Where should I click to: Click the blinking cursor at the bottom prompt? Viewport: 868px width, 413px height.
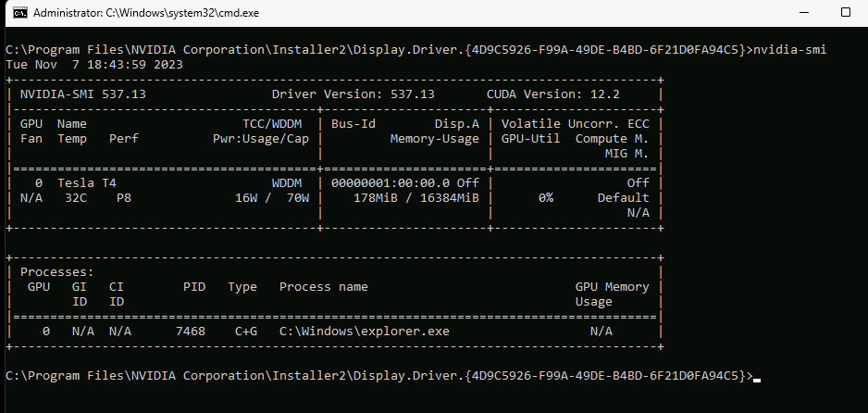757,380
